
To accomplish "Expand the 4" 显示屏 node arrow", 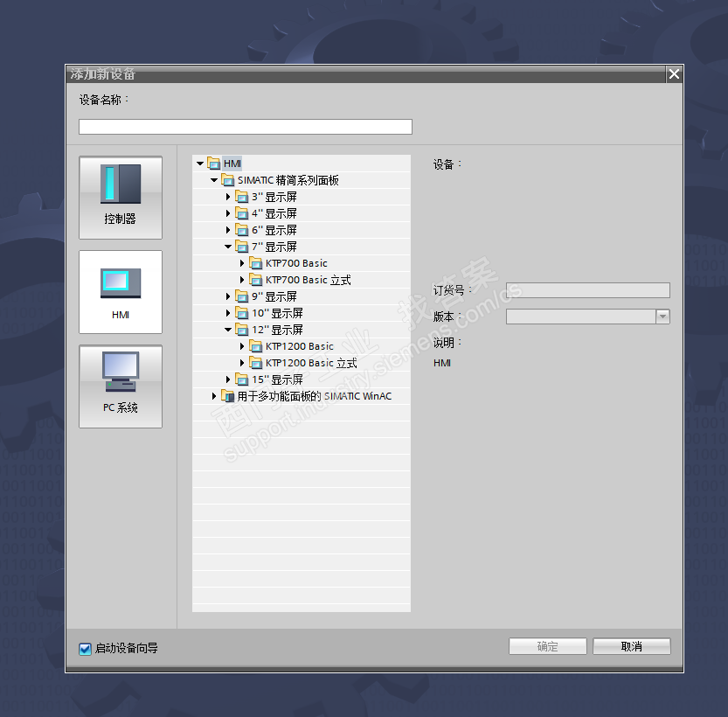I will (x=228, y=213).
